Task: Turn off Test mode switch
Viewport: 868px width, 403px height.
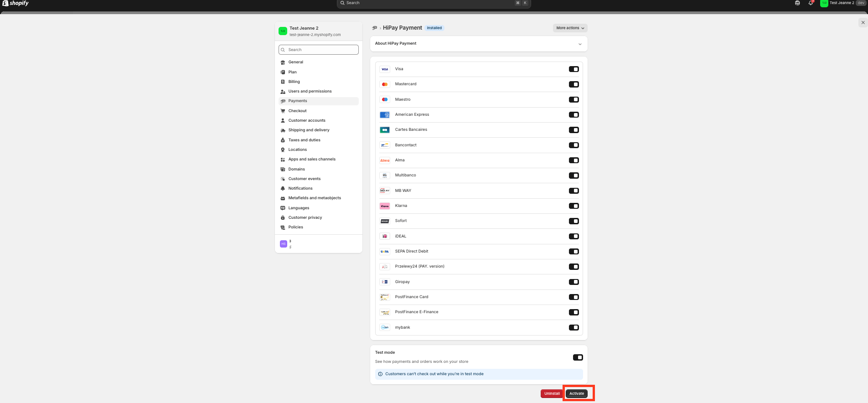Action: pos(578,357)
